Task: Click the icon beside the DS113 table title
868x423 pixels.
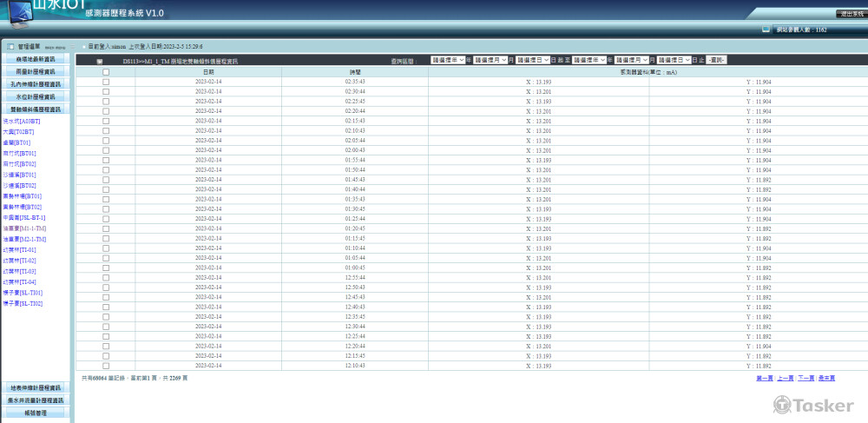Action: (x=99, y=62)
